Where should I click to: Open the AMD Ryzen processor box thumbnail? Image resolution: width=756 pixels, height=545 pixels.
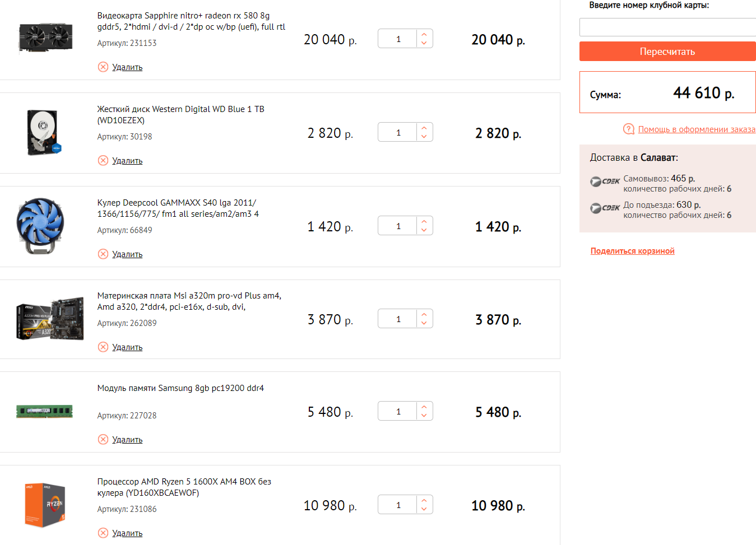tap(45, 505)
